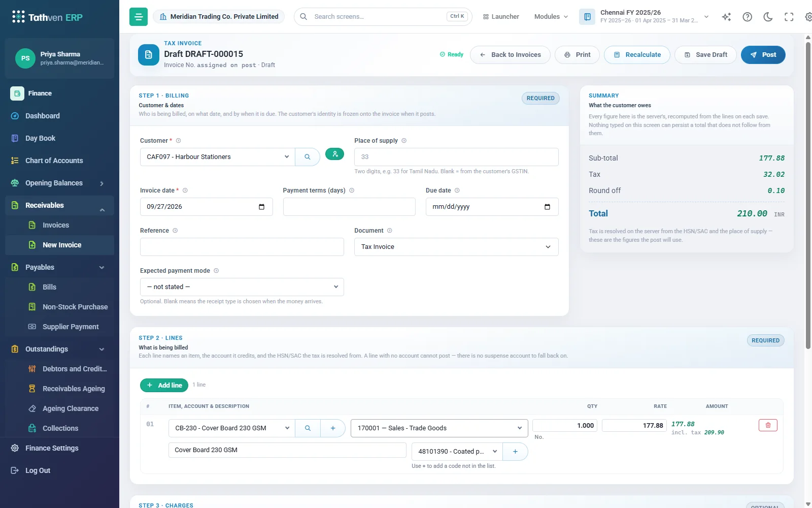Screen dimensions: 812x508
Task: Search customer with magnifier icon
Action: pos(308,157)
